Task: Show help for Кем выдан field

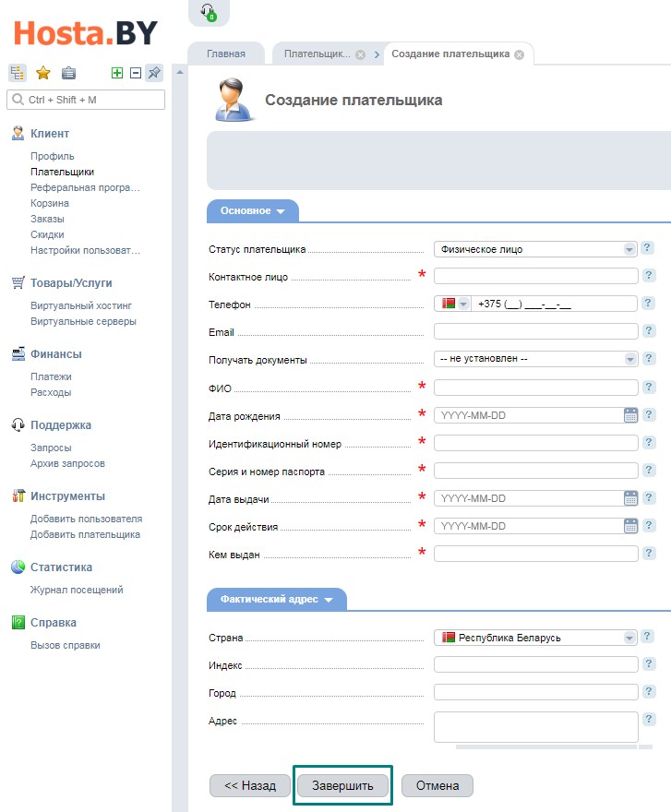Action: [649, 553]
